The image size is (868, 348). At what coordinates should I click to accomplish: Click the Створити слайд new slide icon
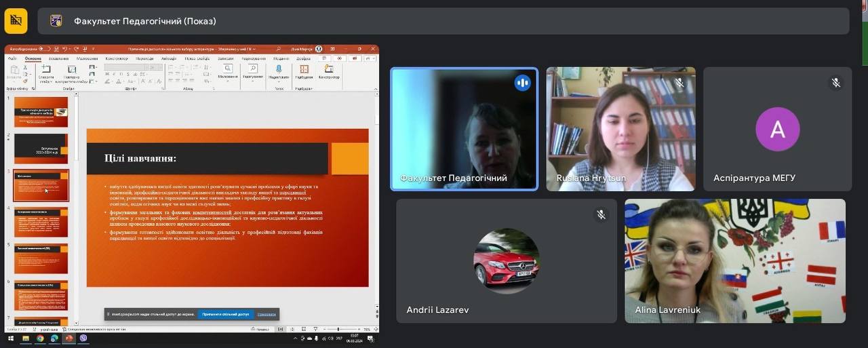[x=46, y=69]
